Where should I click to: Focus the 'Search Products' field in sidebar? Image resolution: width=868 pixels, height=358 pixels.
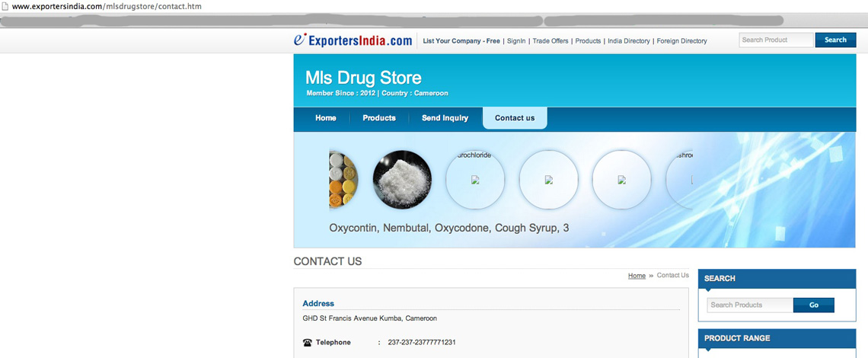point(749,305)
